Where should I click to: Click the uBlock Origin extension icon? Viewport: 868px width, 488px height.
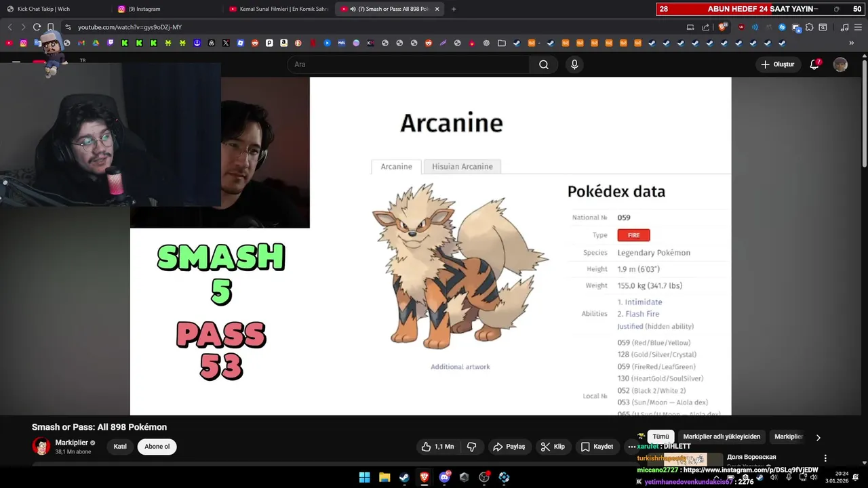tap(741, 27)
